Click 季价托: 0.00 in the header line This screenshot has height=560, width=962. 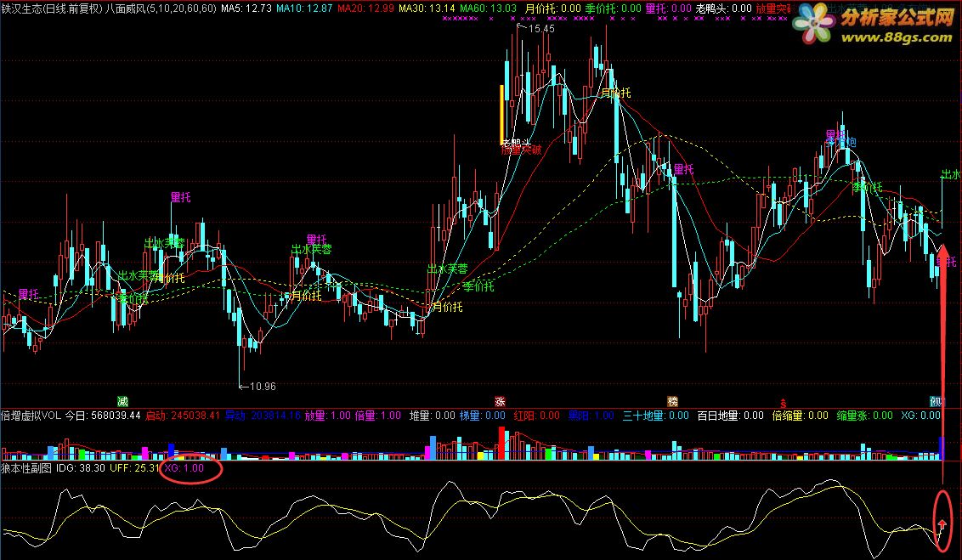[x=613, y=8]
